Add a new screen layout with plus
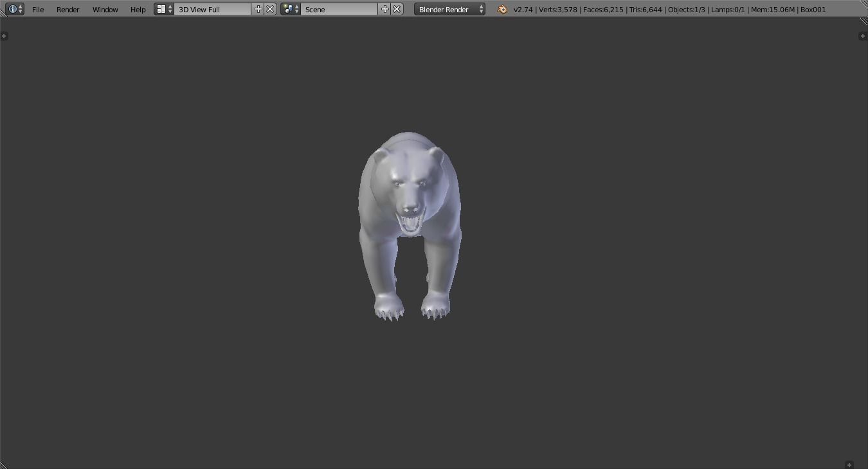This screenshot has height=469, width=868. (258, 9)
